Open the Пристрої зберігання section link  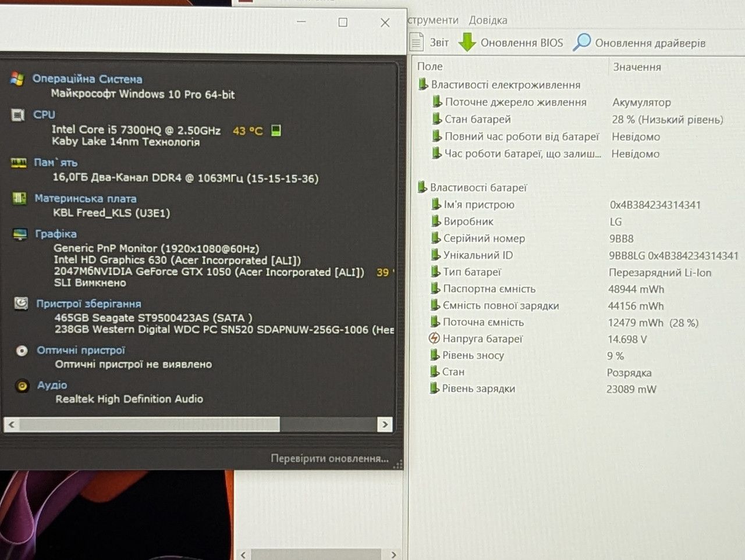click(88, 304)
